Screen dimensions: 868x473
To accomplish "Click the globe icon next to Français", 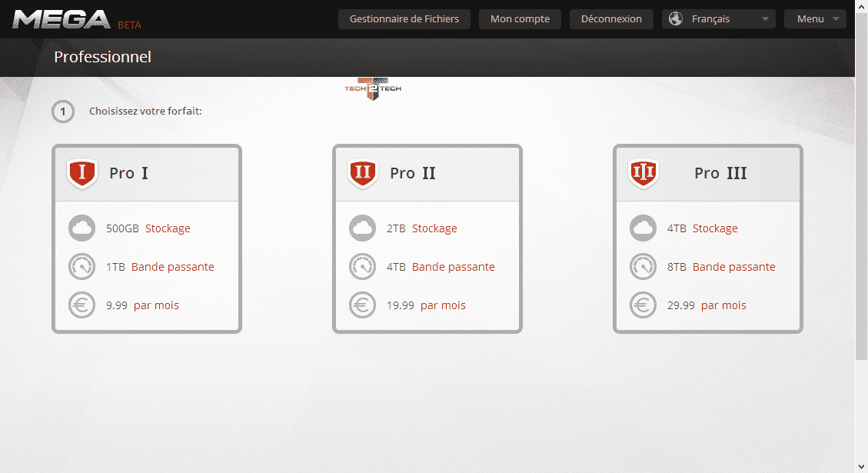I will click(675, 18).
